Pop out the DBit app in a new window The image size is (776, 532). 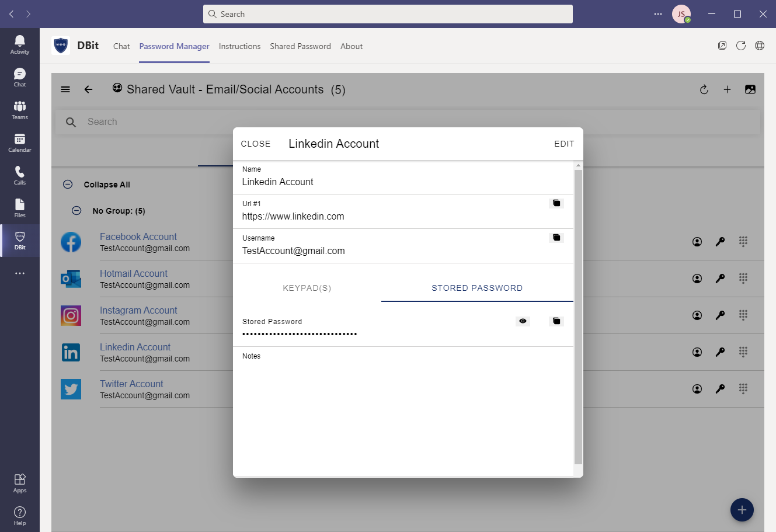pos(722,46)
